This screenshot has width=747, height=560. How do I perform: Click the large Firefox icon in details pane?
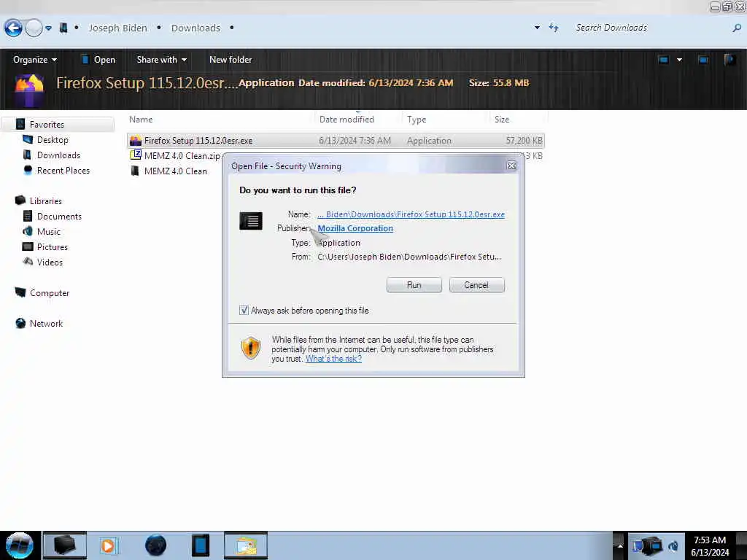pyautogui.click(x=29, y=88)
